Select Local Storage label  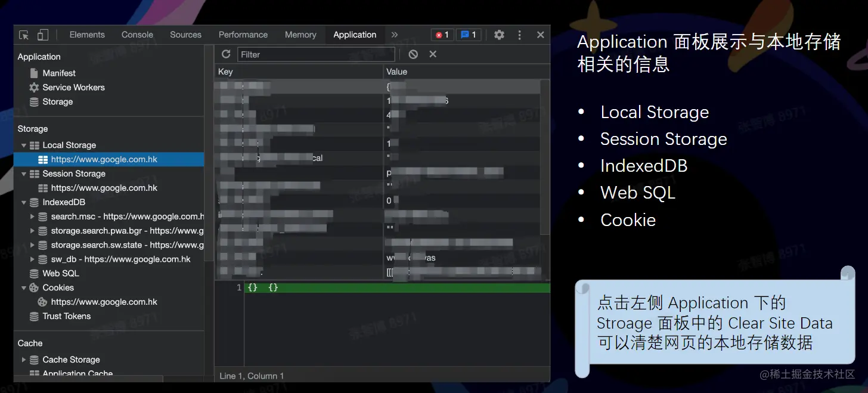(69, 145)
